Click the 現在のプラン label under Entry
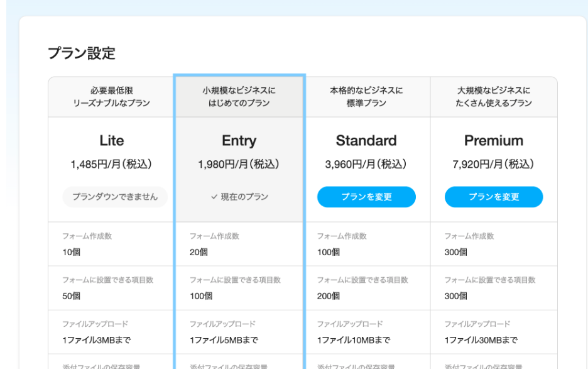The image size is (588, 369). [244, 197]
